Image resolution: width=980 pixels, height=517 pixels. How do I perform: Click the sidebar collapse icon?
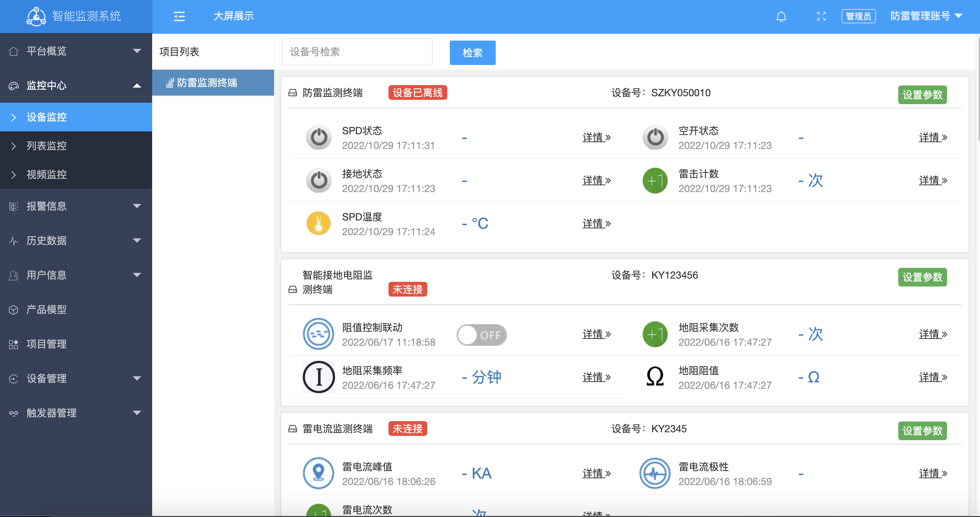179,16
